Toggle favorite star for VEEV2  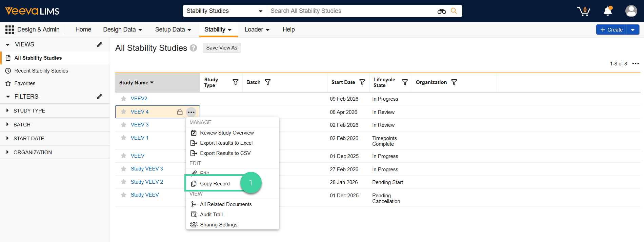tap(124, 99)
